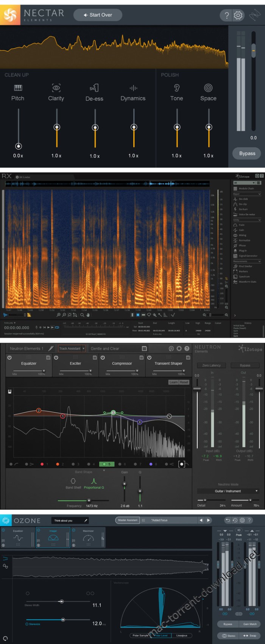Select Proportional Q band shape in Neutron

pos(94,483)
